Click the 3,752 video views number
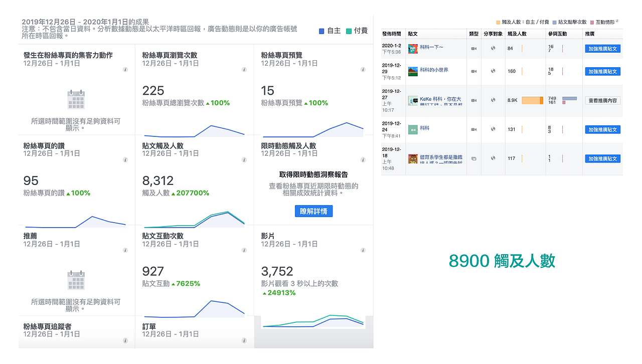Viewport: 642px width, 364px height. (277, 271)
